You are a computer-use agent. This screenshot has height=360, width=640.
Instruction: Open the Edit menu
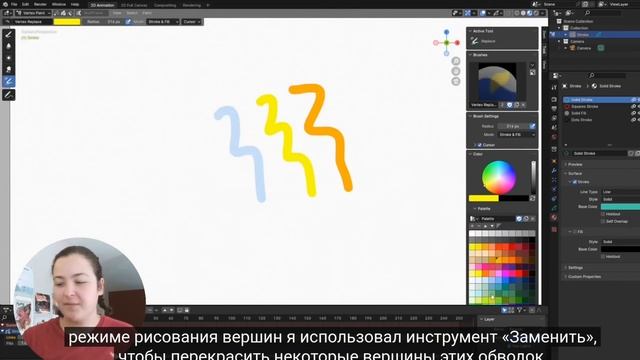coord(25,4)
